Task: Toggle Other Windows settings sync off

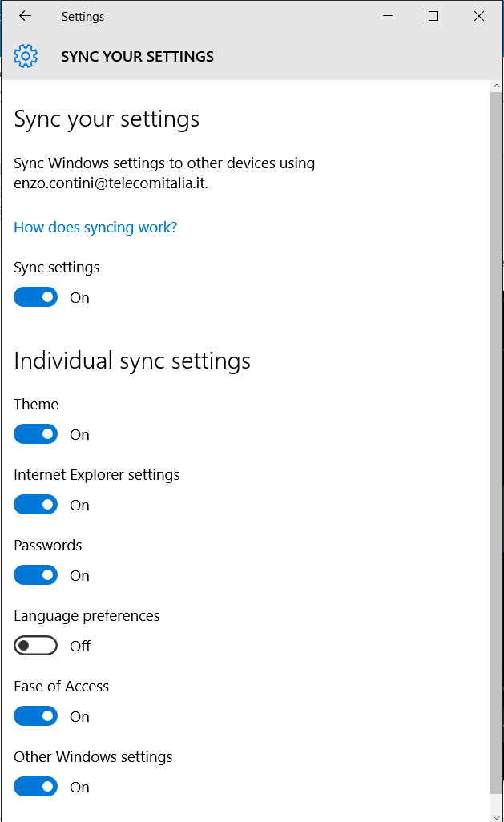Action: [36, 787]
